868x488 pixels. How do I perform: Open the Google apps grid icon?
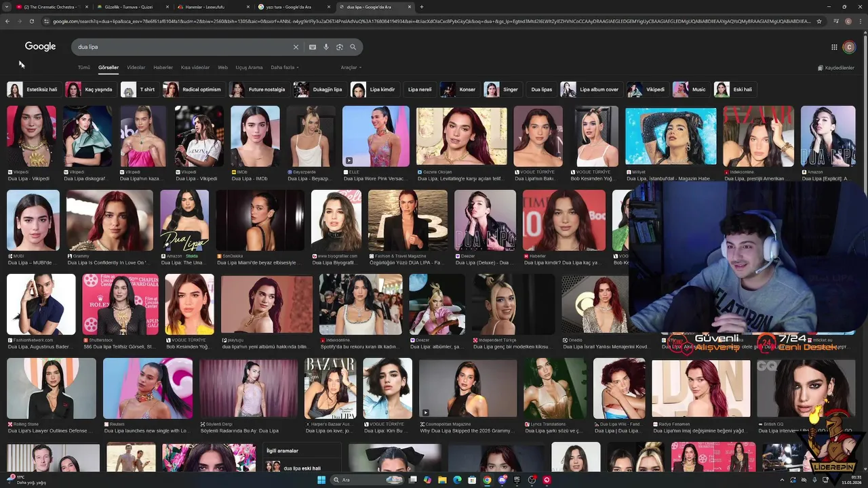click(834, 47)
